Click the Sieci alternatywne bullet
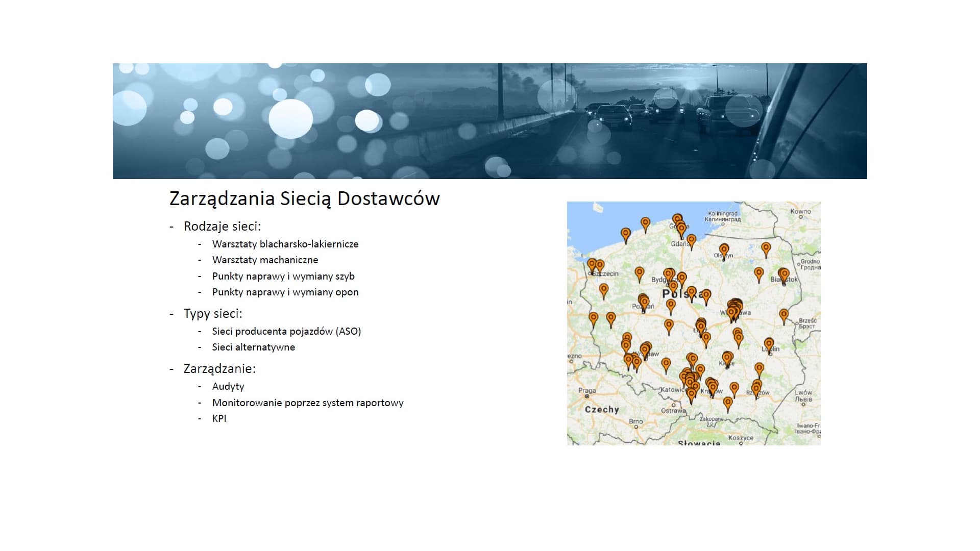The height and width of the screenshot is (551, 980). (x=253, y=347)
